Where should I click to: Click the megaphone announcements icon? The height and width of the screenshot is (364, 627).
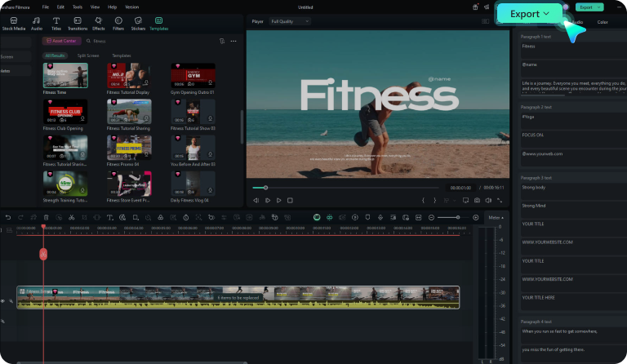pyautogui.click(x=487, y=7)
